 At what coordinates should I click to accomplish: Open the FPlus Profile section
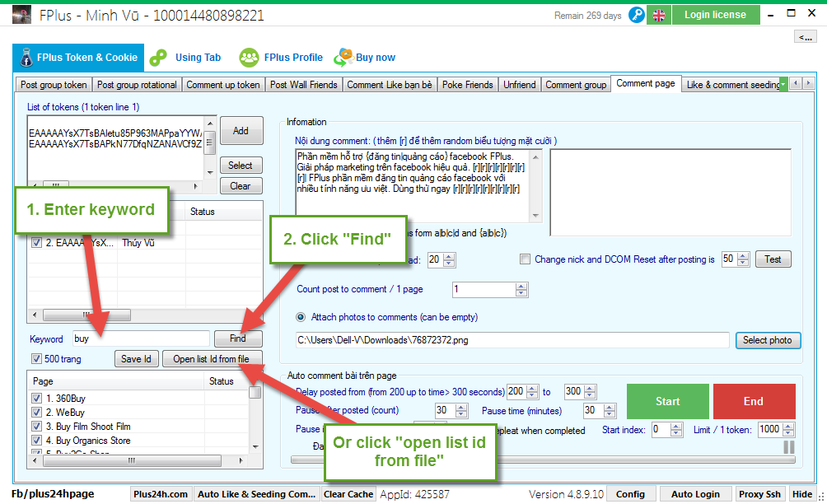[x=282, y=58]
